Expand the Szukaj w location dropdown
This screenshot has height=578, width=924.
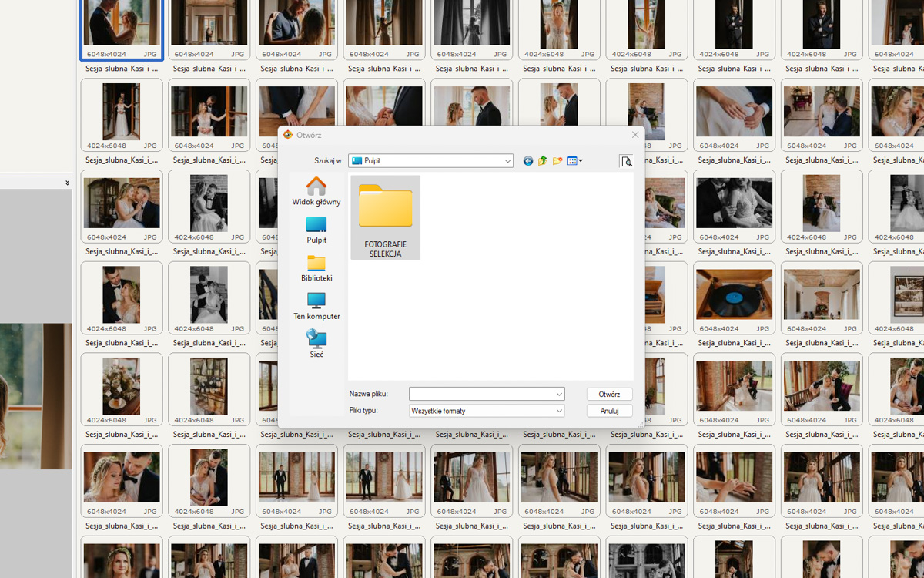click(x=508, y=161)
